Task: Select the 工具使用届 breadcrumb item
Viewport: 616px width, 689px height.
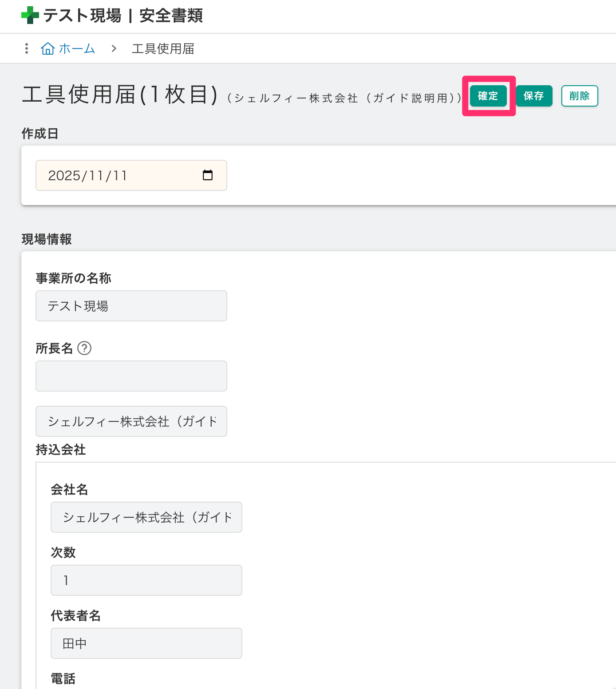Action: [x=163, y=48]
